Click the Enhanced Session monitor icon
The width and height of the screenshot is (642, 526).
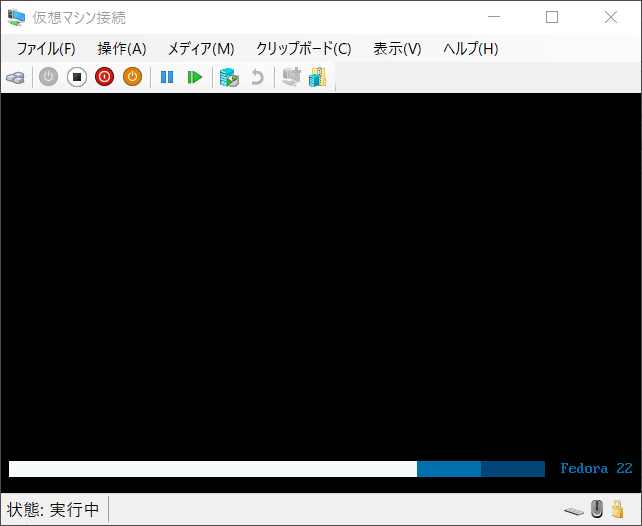tap(291, 77)
